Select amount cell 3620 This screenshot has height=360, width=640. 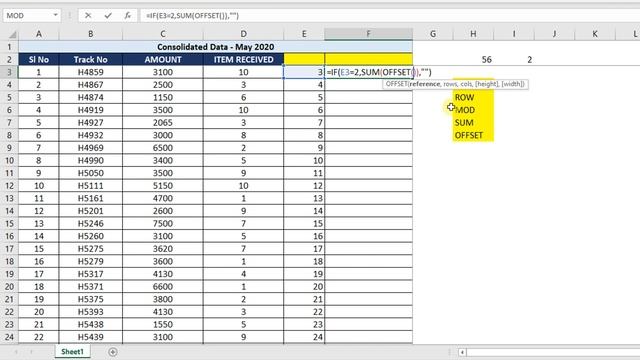tap(162, 249)
